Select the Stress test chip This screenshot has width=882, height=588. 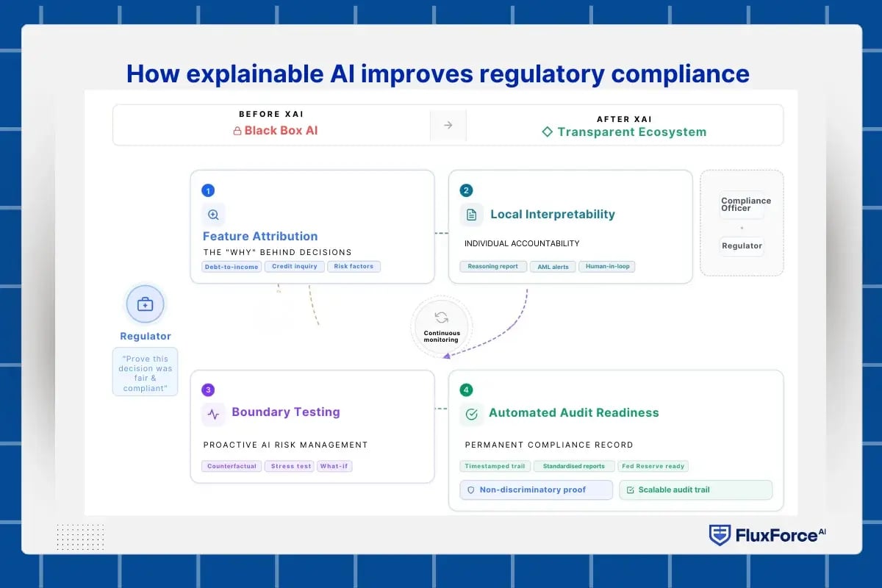click(289, 466)
